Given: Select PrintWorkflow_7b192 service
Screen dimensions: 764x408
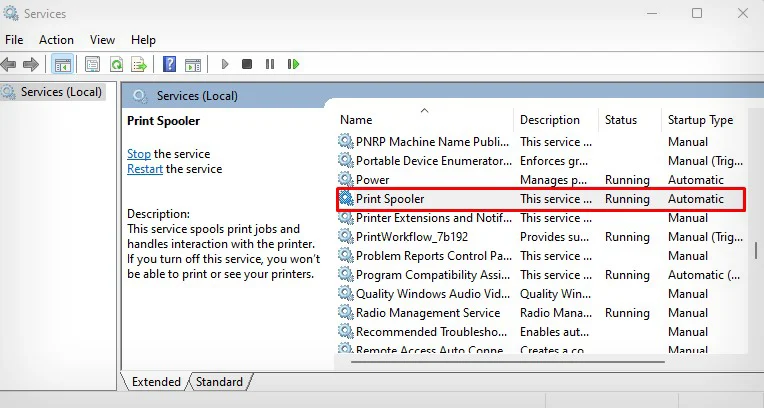Looking at the screenshot, I should [412, 237].
